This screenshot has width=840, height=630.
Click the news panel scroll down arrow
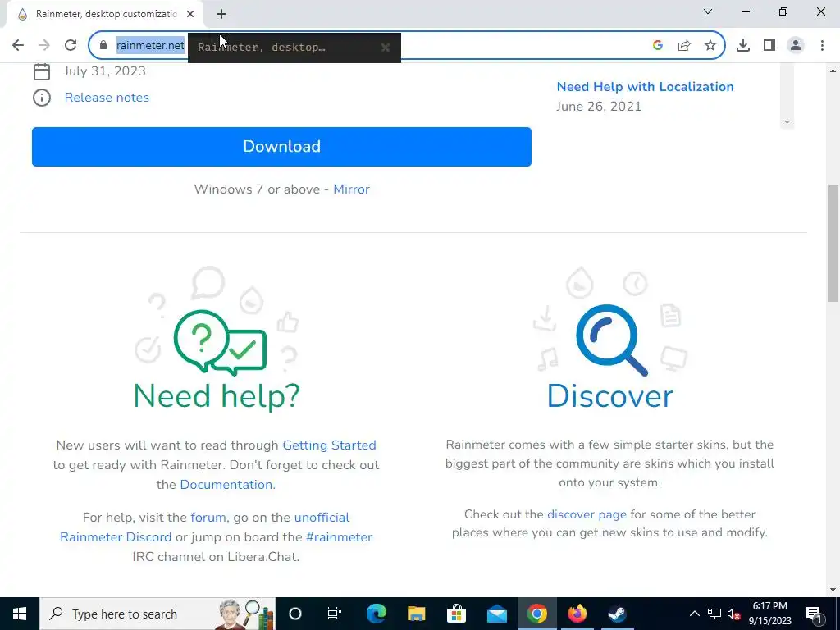[787, 122]
